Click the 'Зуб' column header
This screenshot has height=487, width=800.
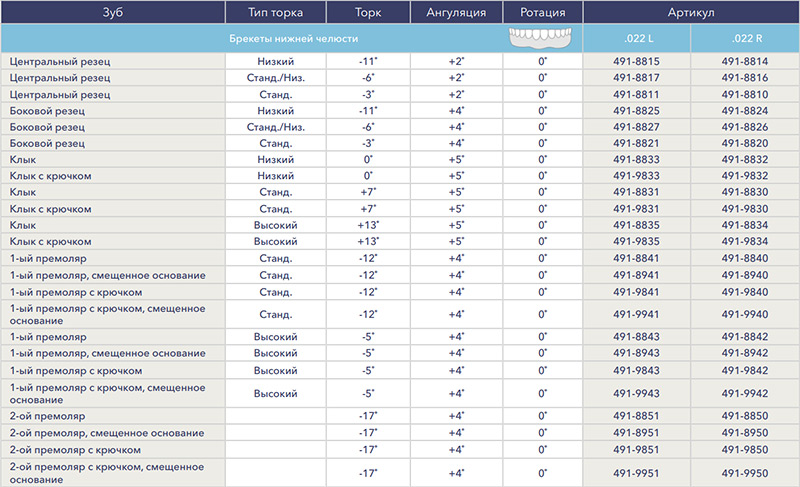(113, 12)
